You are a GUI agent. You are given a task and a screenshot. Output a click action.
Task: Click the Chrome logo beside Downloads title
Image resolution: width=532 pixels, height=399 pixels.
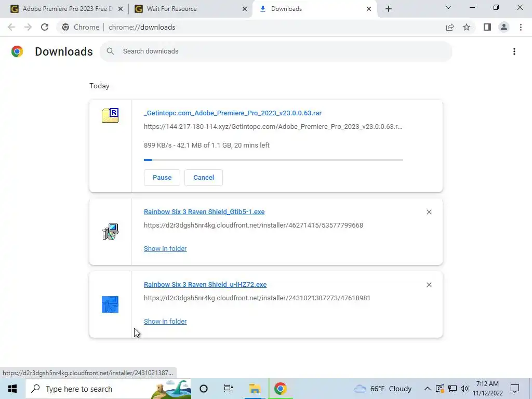coord(17,51)
